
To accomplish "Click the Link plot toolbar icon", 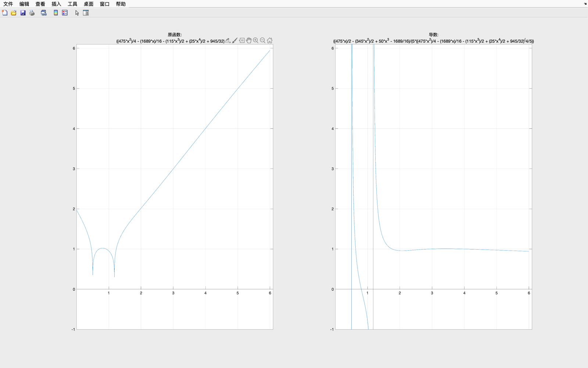I will pos(44,13).
